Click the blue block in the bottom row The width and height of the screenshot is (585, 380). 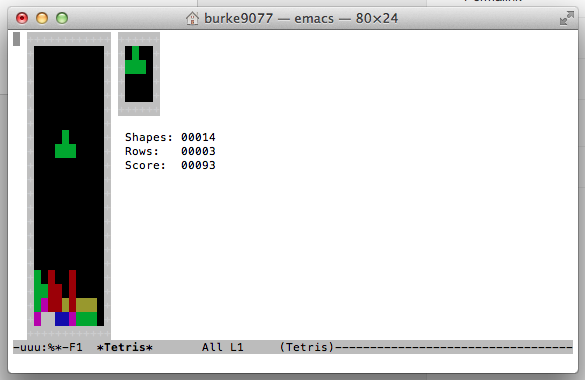(x=62, y=319)
